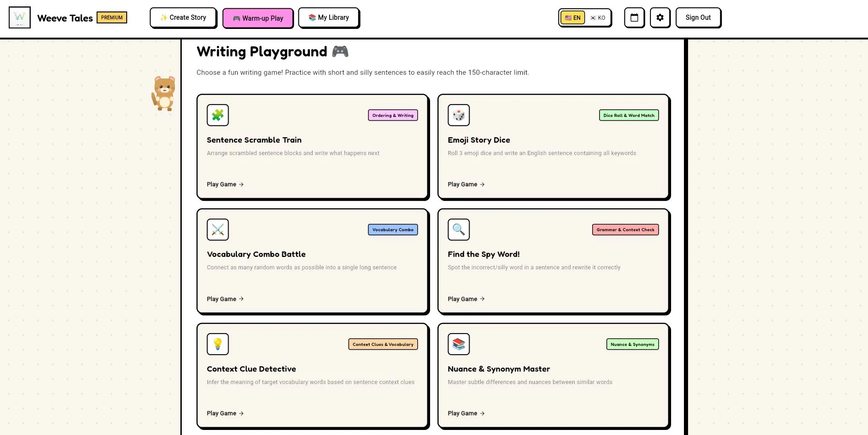Screen dimensions: 868x435
Task: Click the Weeve Tales brand name
Action: coord(65,18)
